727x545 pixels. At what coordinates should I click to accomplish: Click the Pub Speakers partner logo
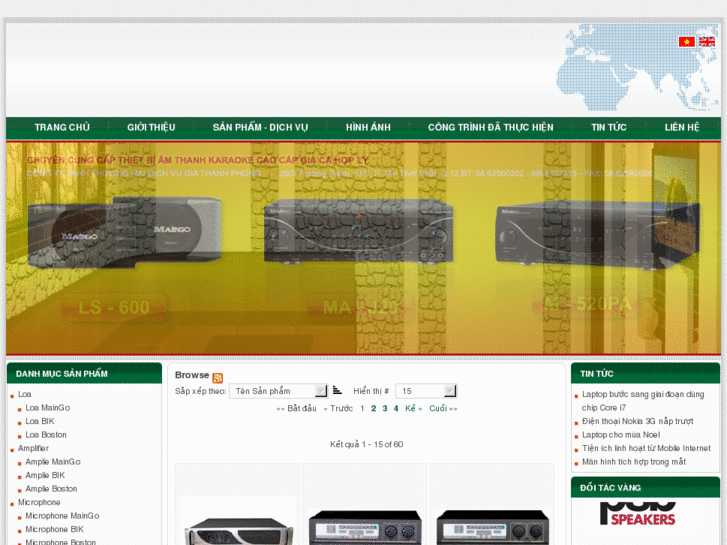pyautogui.click(x=638, y=514)
